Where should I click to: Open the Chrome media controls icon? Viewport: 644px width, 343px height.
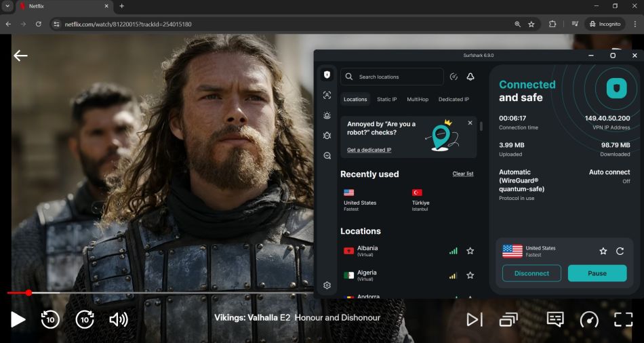pyautogui.click(x=575, y=24)
